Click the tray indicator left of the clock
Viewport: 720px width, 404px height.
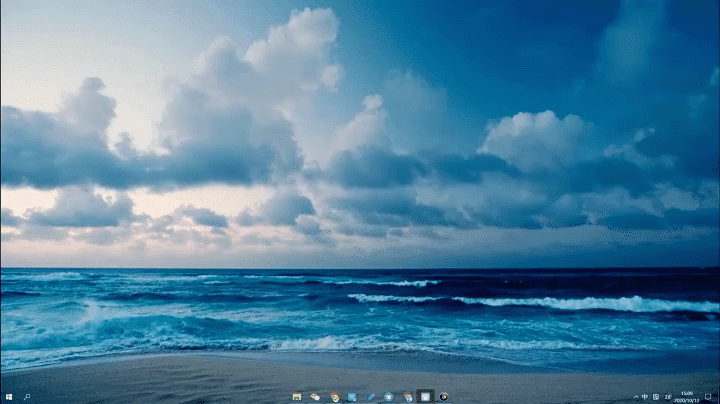668,397
